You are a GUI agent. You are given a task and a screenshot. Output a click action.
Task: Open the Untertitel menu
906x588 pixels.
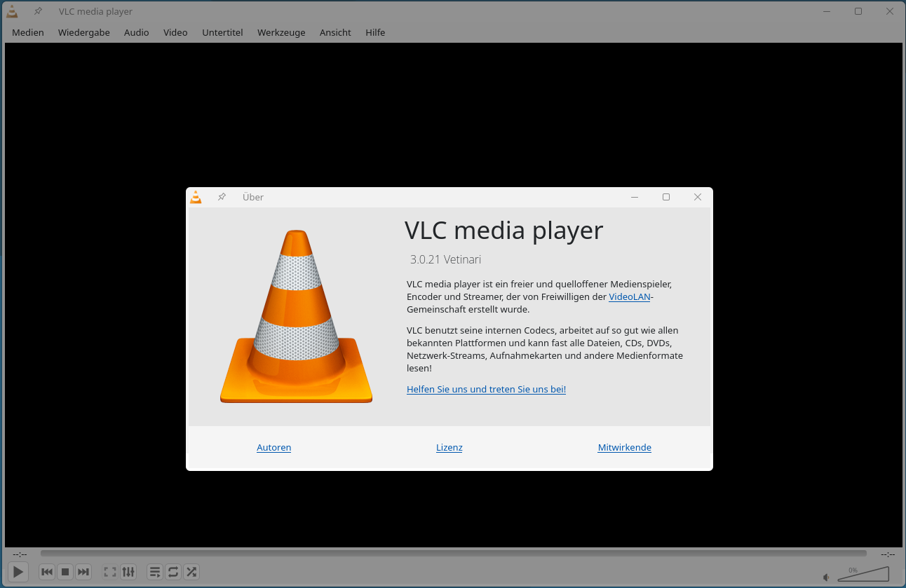pos(222,32)
